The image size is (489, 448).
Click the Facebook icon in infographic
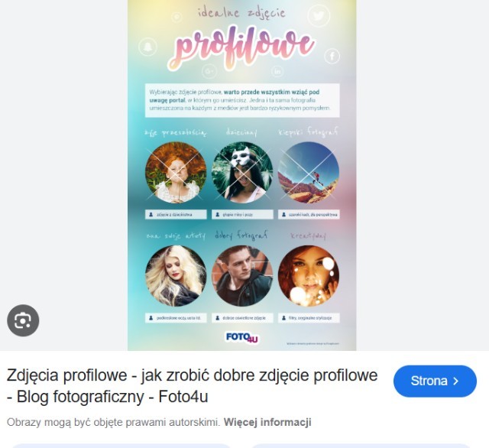pyautogui.click(x=332, y=57)
